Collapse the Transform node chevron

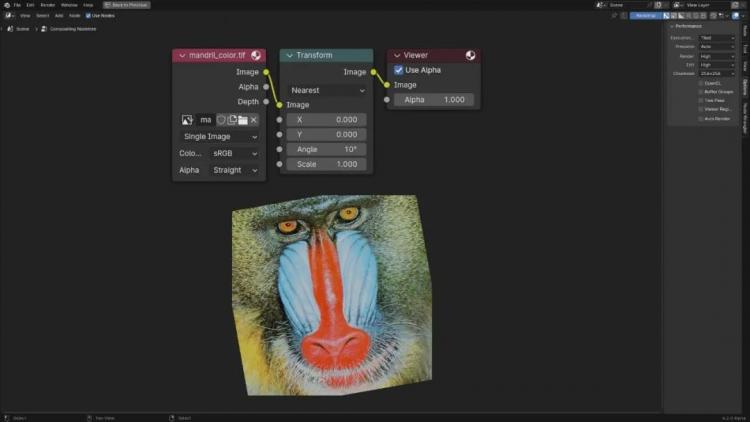289,56
